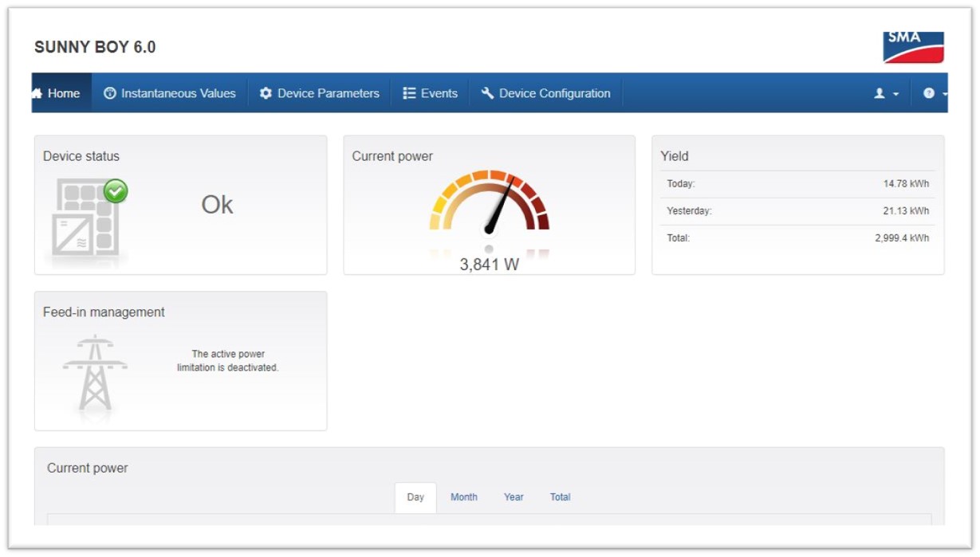Open the help menu dropdown
This screenshot has height=557, width=980.
point(934,93)
